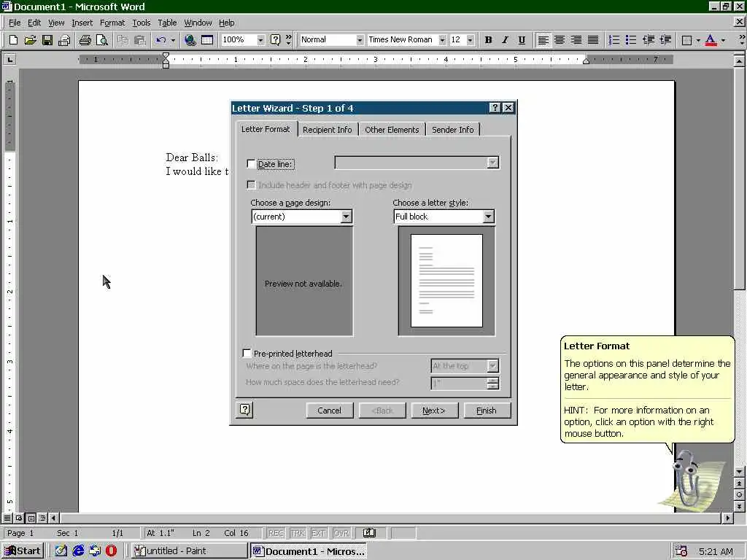747x560 pixels.
Task: Open the Normal style dropdown
Action: click(x=360, y=40)
